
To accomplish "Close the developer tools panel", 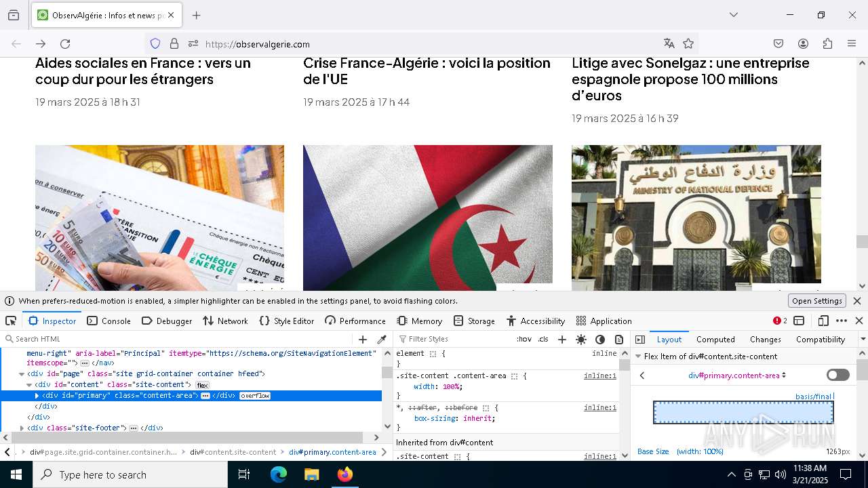I will click(x=859, y=321).
